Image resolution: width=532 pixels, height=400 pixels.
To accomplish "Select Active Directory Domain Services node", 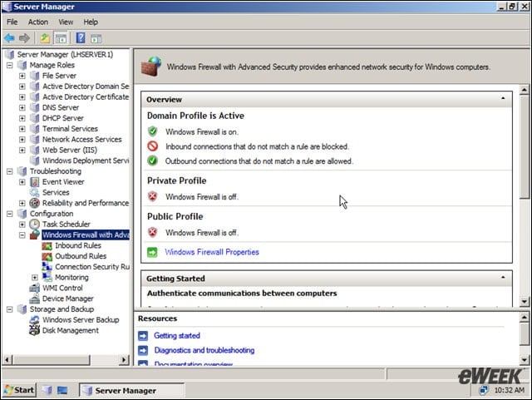I will pos(86,86).
